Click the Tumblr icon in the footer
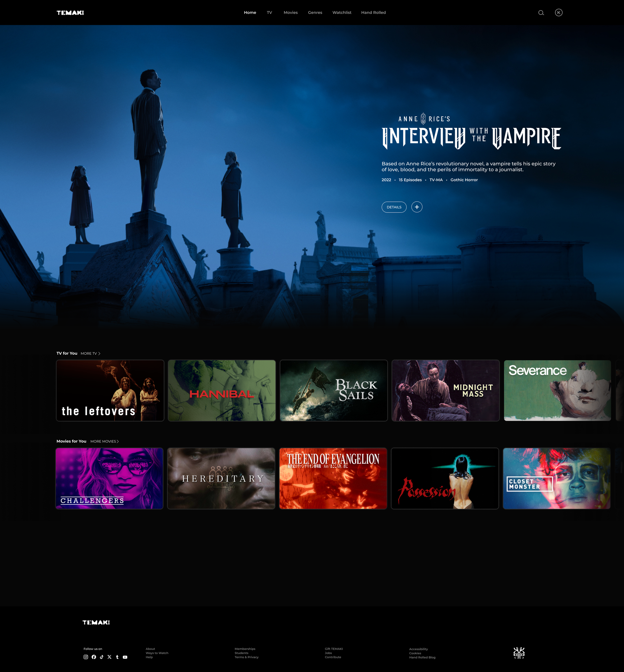 coord(117,657)
